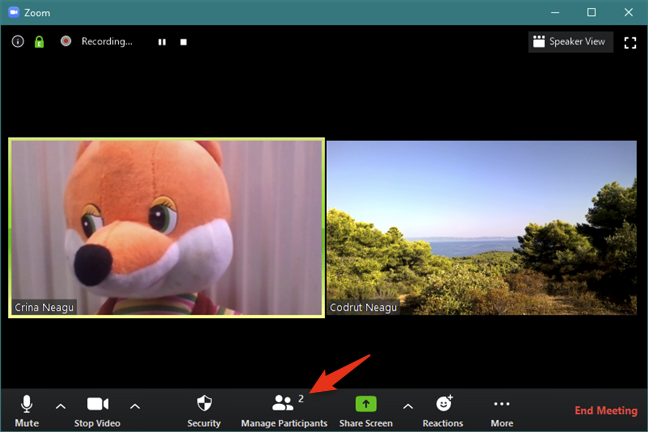Select Codrut Neagu's video tile
The image size is (648, 432).
coord(482,228)
